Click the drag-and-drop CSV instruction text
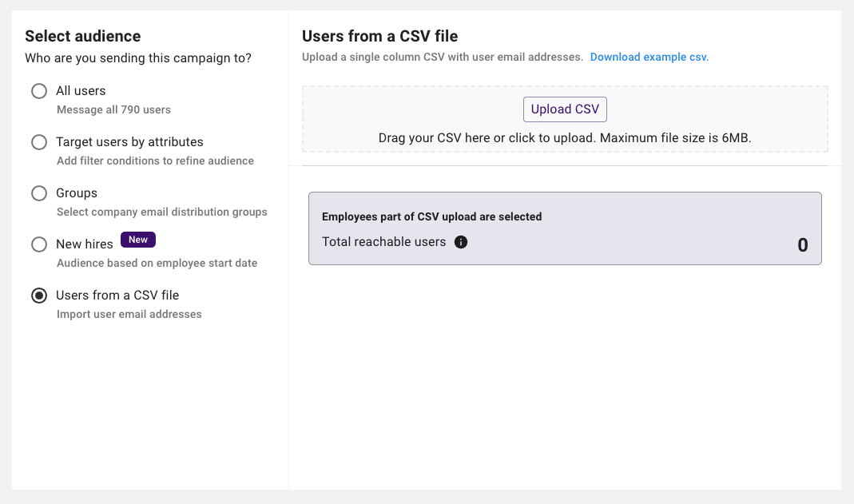Image resolution: width=854 pixels, height=504 pixels. point(565,138)
